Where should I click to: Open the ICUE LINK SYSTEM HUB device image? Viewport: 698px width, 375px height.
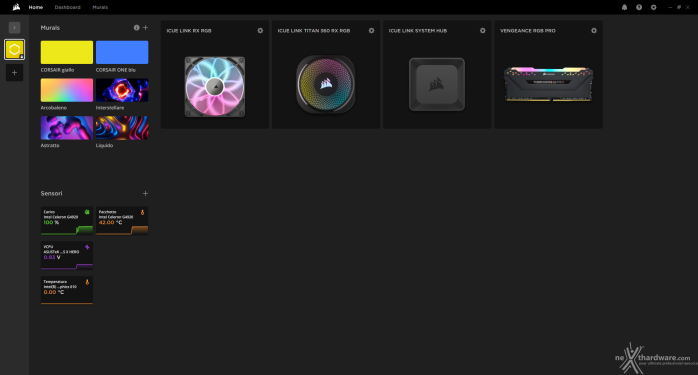coord(437,84)
